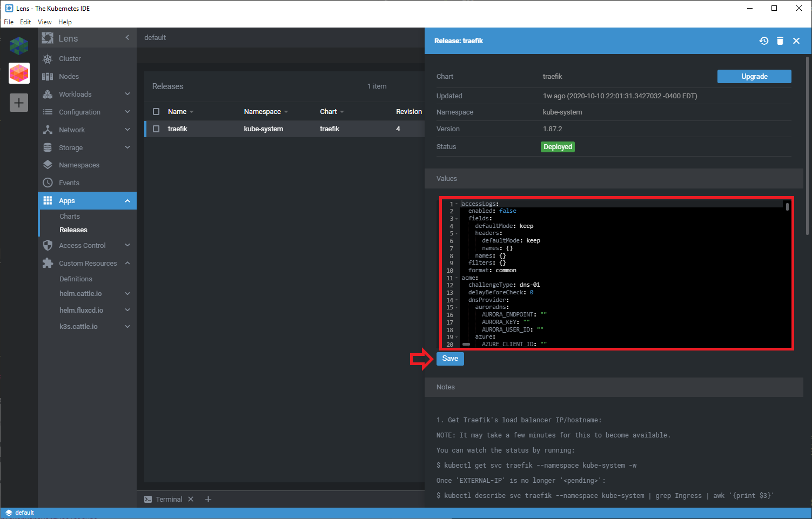The width and height of the screenshot is (812, 519).
Task: Click the Configuration list icon
Action: click(x=48, y=112)
